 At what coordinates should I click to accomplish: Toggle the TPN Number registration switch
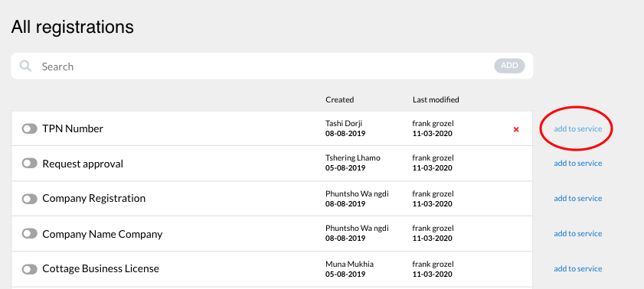click(30, 129)
